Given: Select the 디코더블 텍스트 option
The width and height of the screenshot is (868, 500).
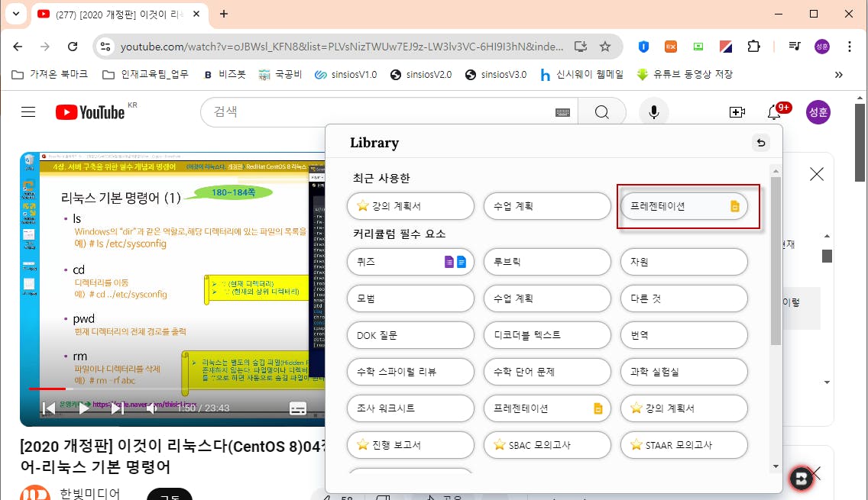Looking at the screenshot, I should click(547, 335).
